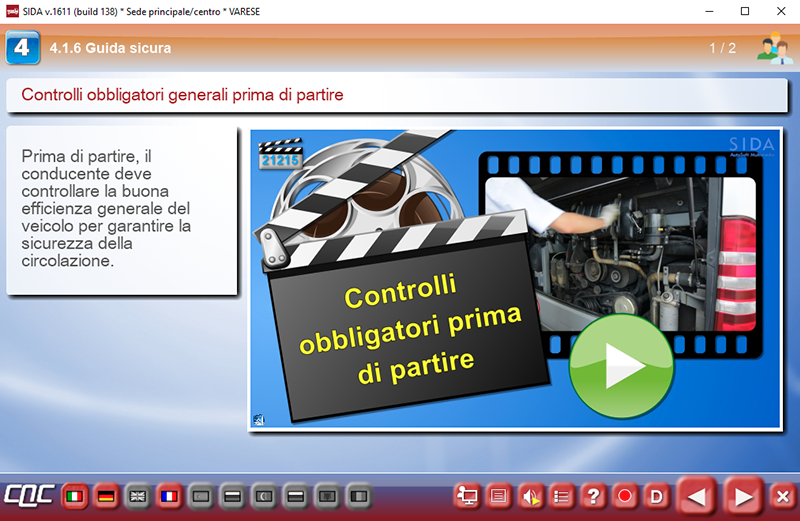
Task: Choose the British flag language
Action: (x=137, y=496)
